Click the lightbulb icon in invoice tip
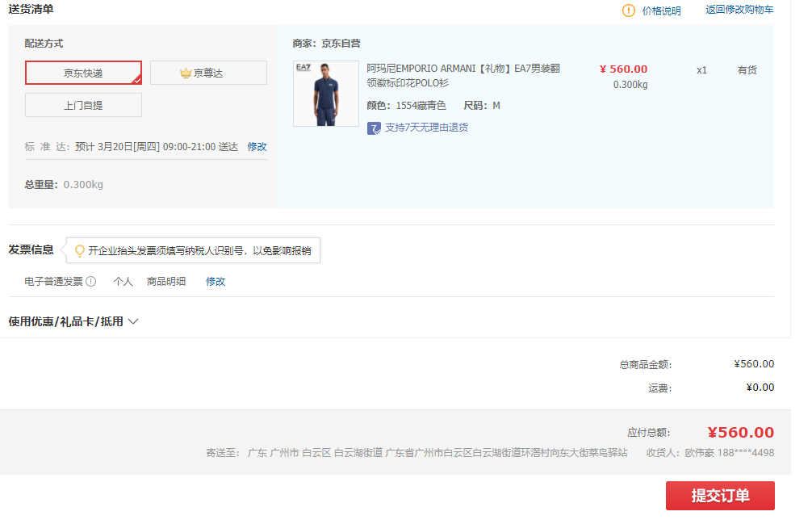This screenshot has width=812, height=524. click(x=80, y=251)
